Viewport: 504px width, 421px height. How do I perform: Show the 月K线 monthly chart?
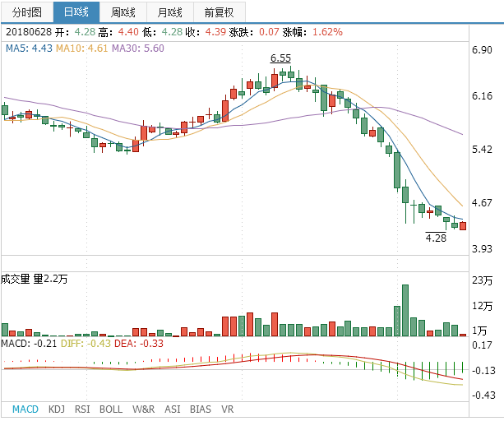click(x=170, y=12)
